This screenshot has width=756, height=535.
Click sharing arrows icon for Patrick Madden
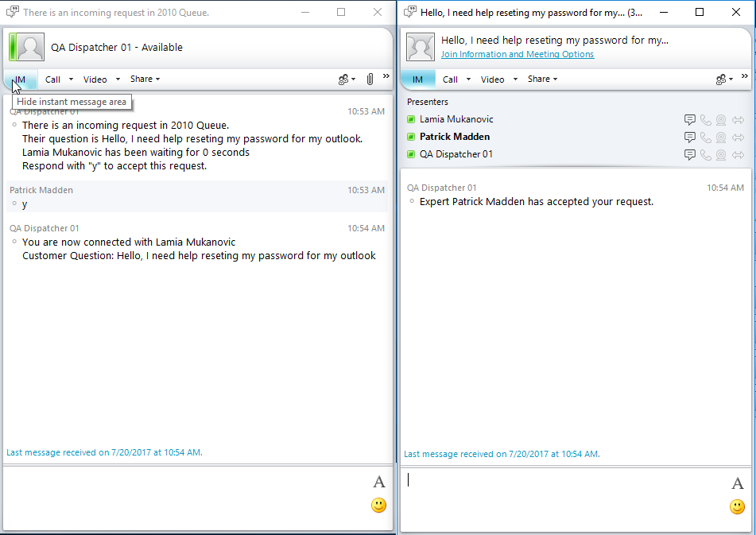(x=738, y=137)
